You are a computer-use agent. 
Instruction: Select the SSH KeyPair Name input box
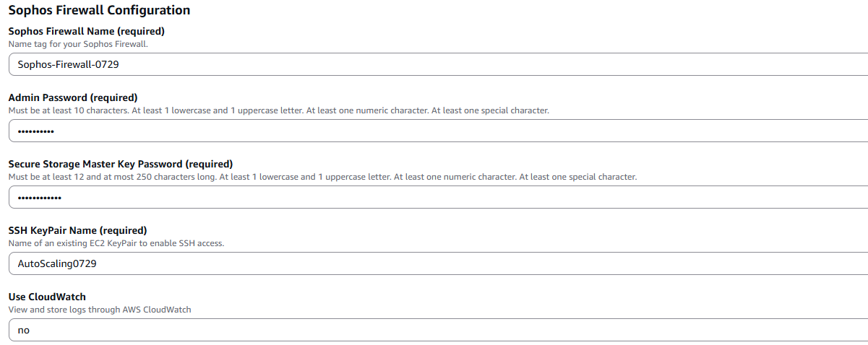(434, 263)
